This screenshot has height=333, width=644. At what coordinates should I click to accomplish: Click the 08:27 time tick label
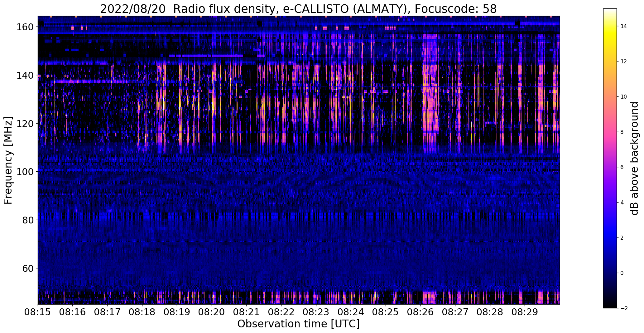tap(455, 312)
